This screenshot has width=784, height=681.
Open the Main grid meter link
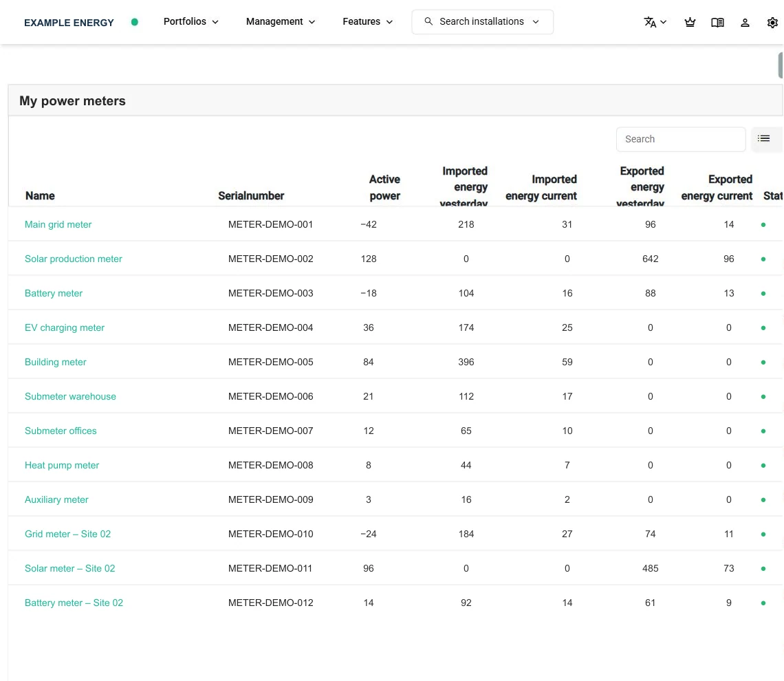58,224
